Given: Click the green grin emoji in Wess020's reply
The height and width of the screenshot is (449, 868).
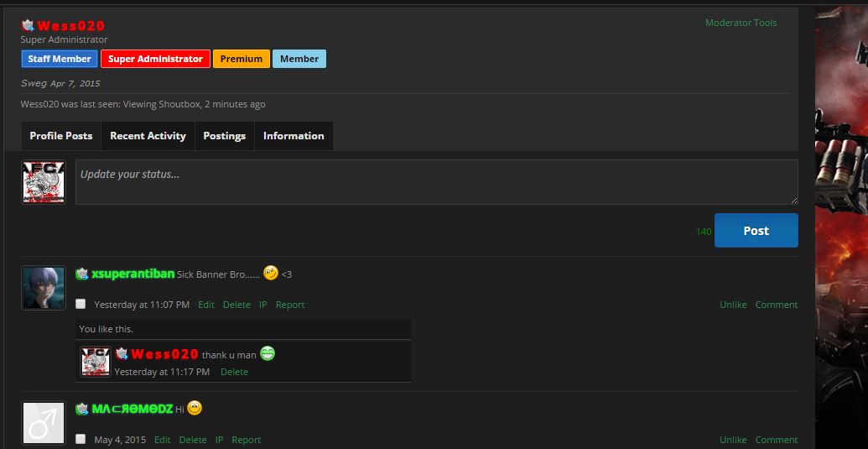Looking at the screenshot, I should pos(268,353).
